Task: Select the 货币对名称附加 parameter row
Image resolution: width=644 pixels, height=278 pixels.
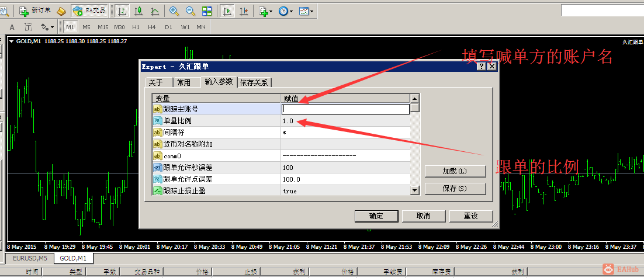Action: click(281, 144)
